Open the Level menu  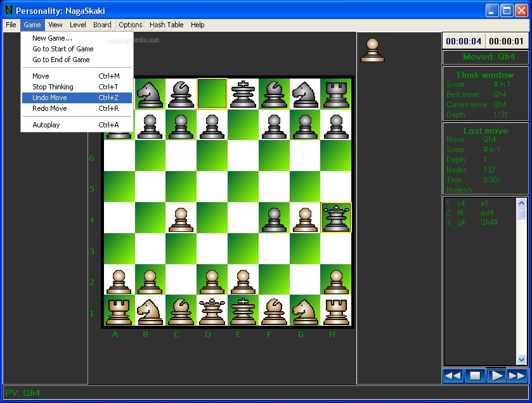[78, 25]
